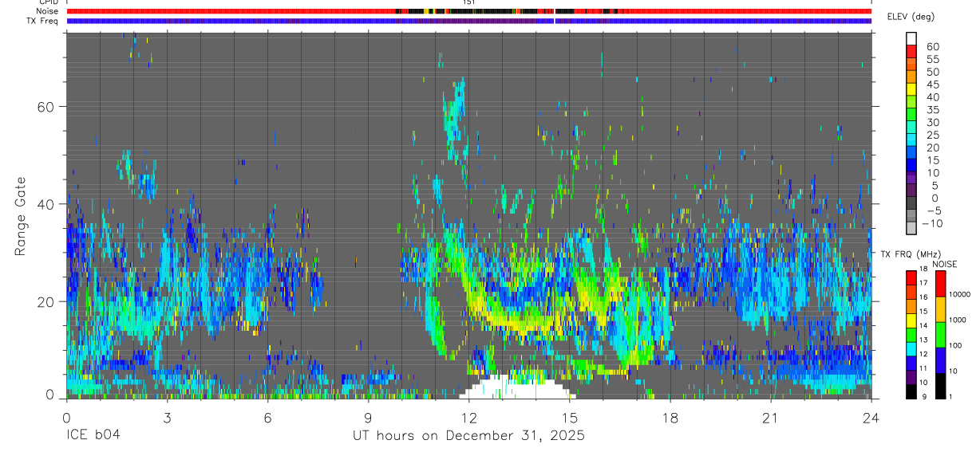Click the 'TX Freq' row label
The width and height of the screenshot is (980, 452).
[43, 21]
